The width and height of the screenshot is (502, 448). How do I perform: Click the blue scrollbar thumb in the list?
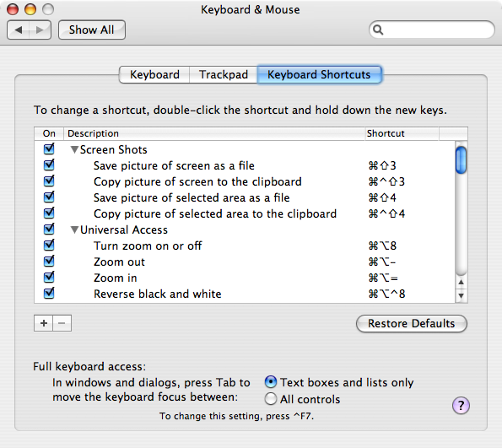coord(461,159)
